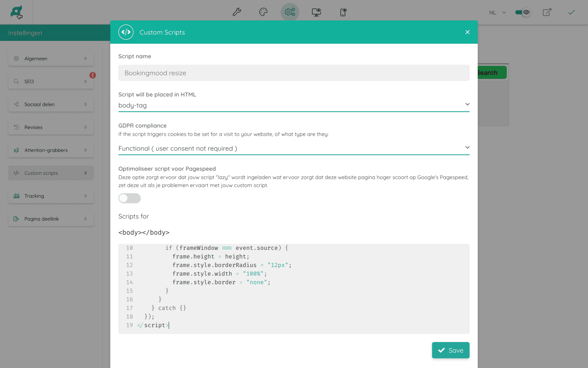This screenshot has width=588, height=368.
Task: Open the design palette icon
Action: (263, 12)
